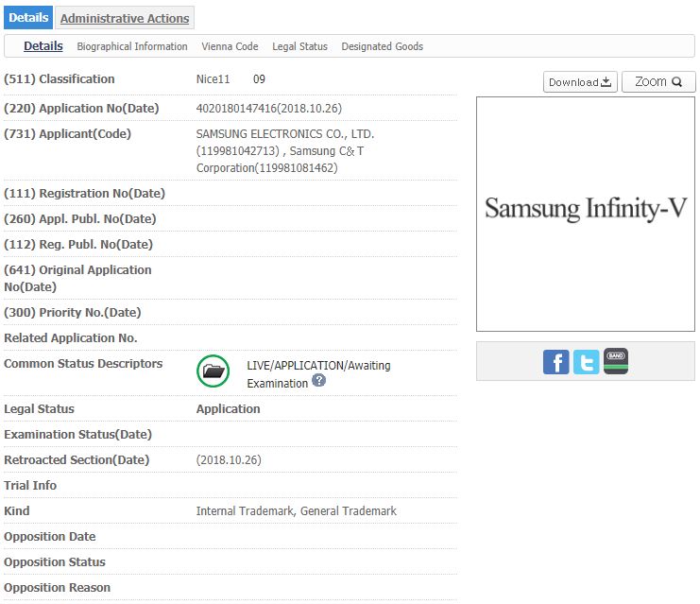This screenshot has height=604, width=700.
Task: Click the (641) Original Application No(Date) label
Action: tap(77, 278)
